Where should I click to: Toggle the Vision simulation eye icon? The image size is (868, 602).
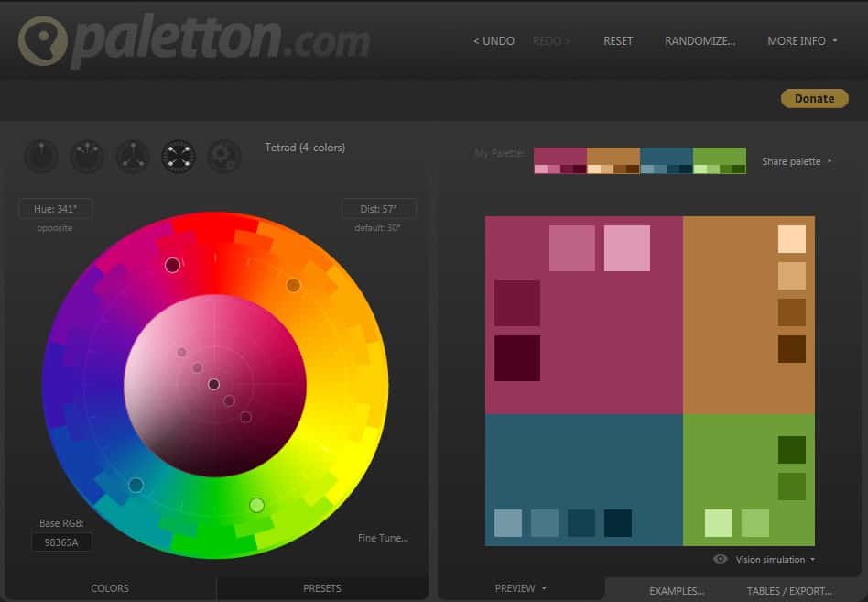721,559
